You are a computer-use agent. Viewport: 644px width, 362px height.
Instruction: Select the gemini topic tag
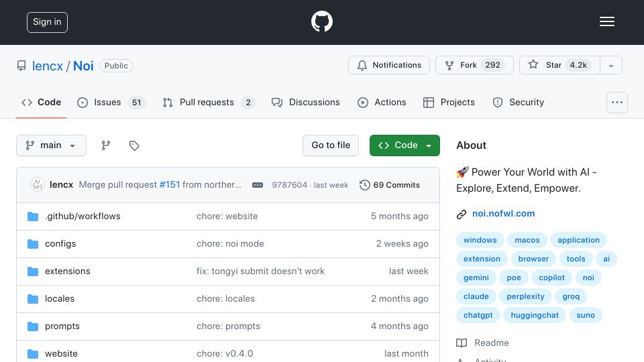[476, 278]
